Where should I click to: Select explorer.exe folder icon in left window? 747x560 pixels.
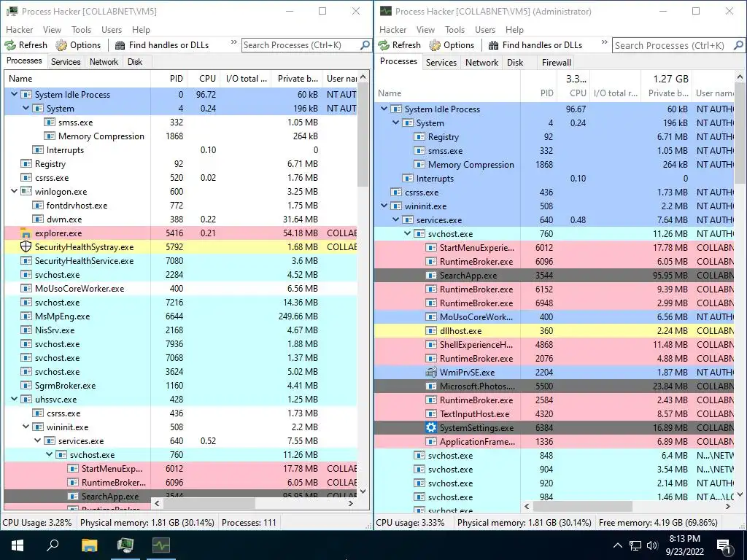click(x=26, y=233)
